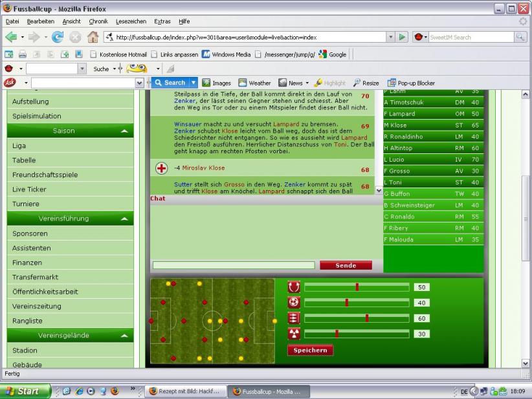The width and height of the screenshot is (532, 399).
Task: Open Transfermarkt in the sidebar
Action: (x=36, y=277)
